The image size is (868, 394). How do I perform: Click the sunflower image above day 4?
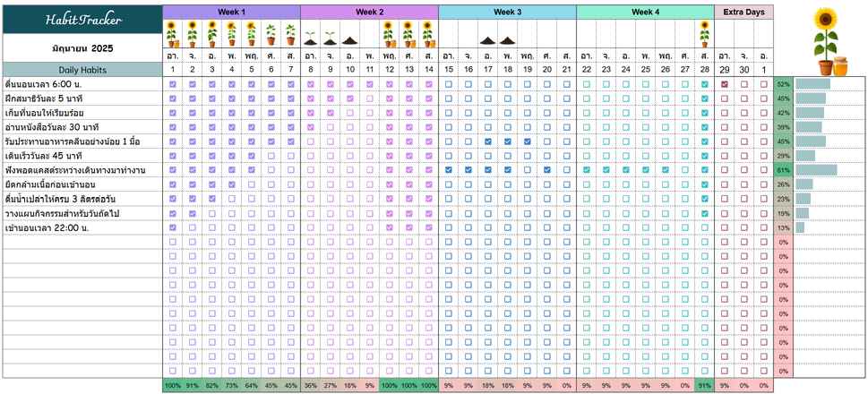tap(231, 34)
